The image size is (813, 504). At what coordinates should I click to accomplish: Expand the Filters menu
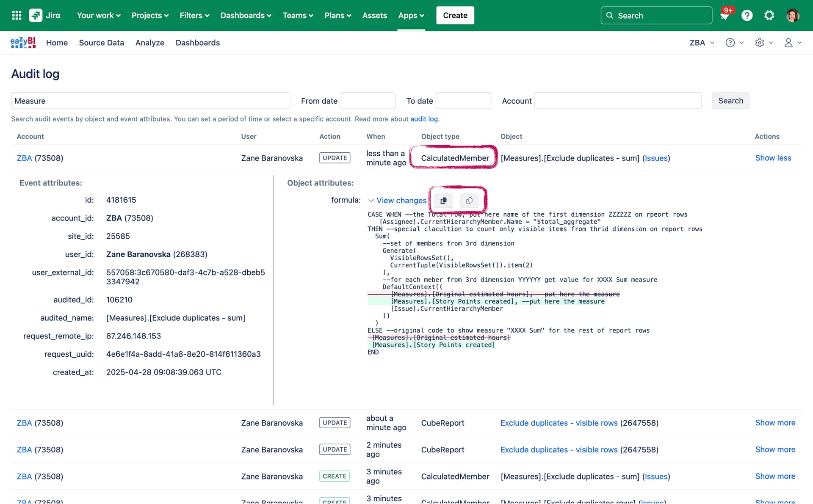tap(194, 16)
